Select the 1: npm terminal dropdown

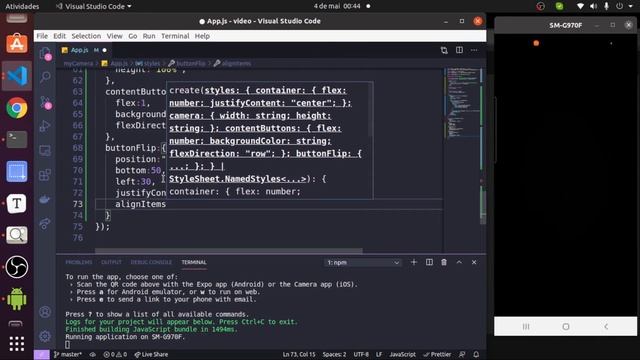point(363,262)
